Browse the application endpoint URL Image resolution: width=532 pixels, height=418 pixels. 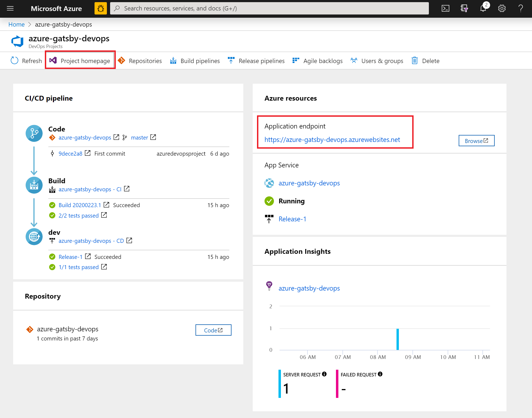tap(476, 140)
